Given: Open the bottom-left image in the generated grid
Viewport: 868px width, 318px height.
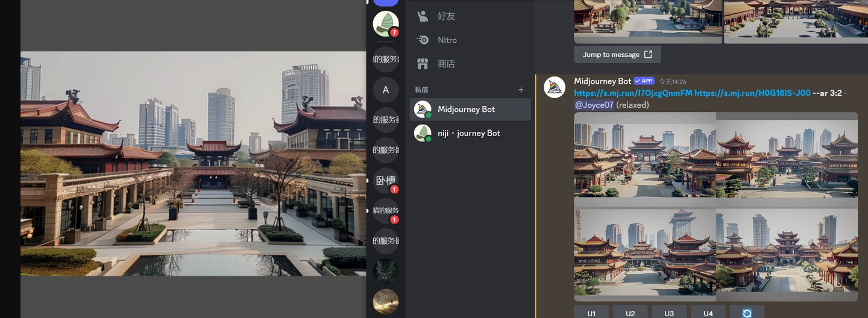Looking at the screenshot, I should tap(644, 250).
